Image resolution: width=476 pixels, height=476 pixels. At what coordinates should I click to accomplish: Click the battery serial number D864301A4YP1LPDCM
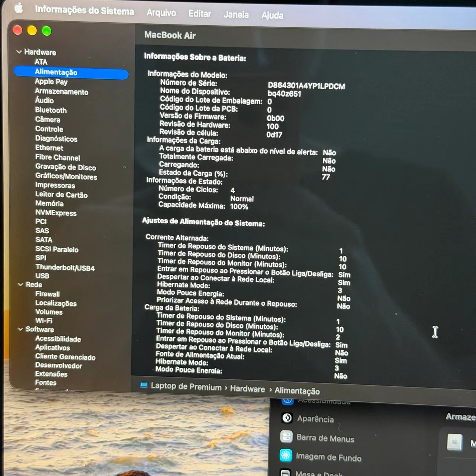(x=306, y=86)
